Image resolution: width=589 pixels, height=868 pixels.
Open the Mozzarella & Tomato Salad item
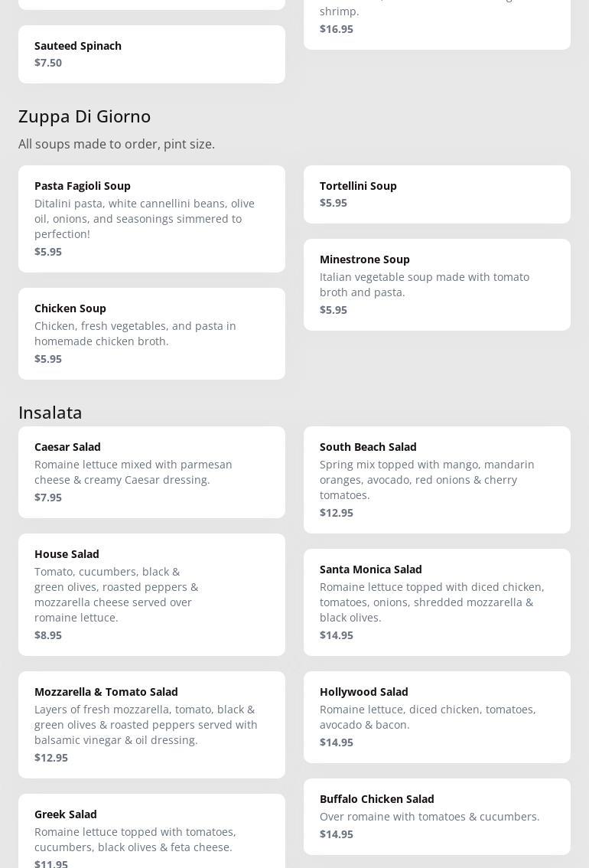pyautogui.click(x=151, y=724)
